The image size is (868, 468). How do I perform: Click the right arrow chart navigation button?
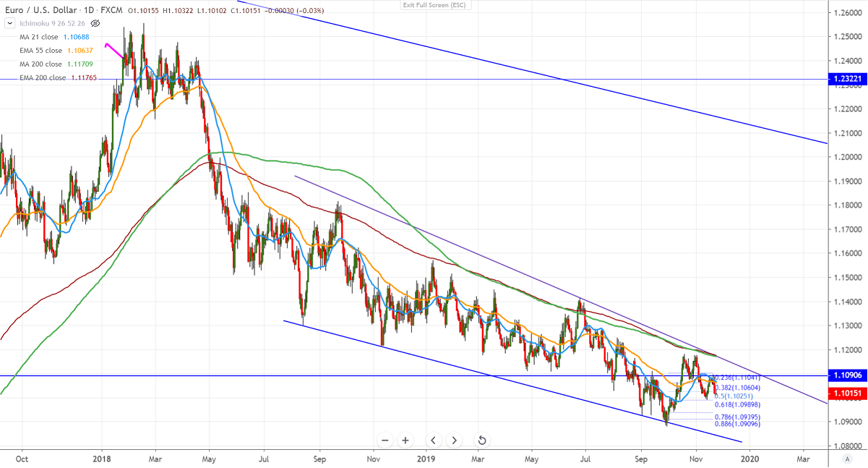[454, 440]
